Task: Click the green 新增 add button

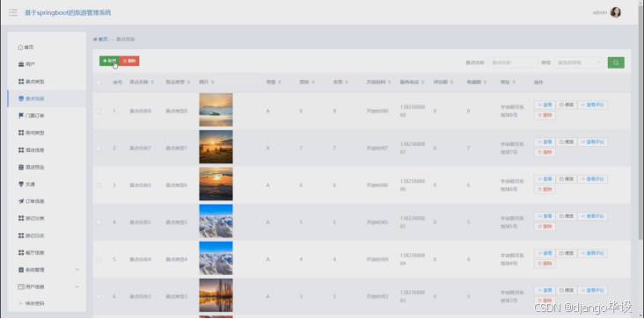Action: pyautogui.click(x=109, y=61)
